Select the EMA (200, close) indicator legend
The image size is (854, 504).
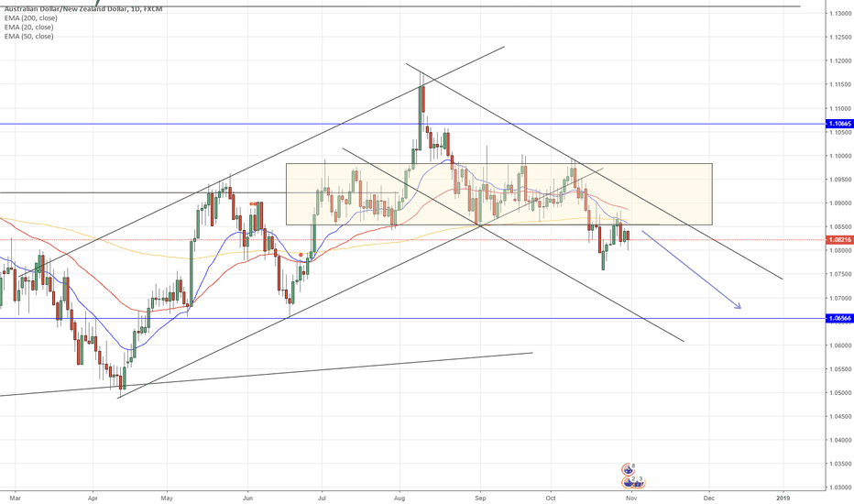click(30, 18)
